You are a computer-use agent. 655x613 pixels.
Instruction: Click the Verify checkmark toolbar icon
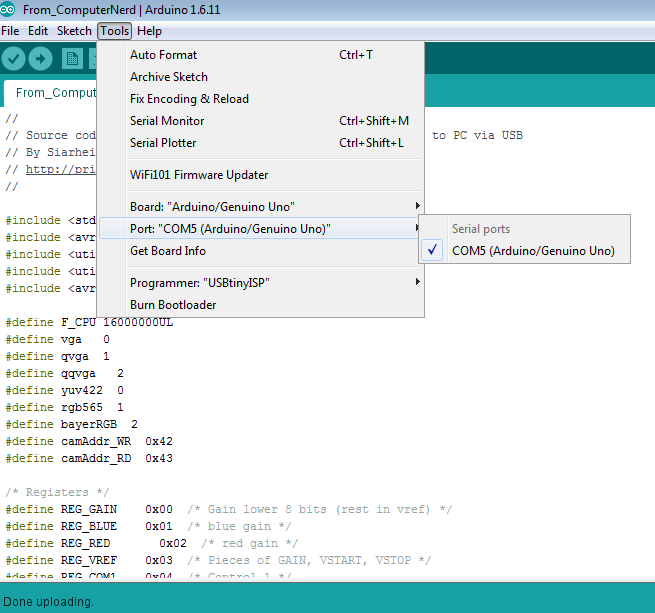pyautogui.click(x=13, y=59)
